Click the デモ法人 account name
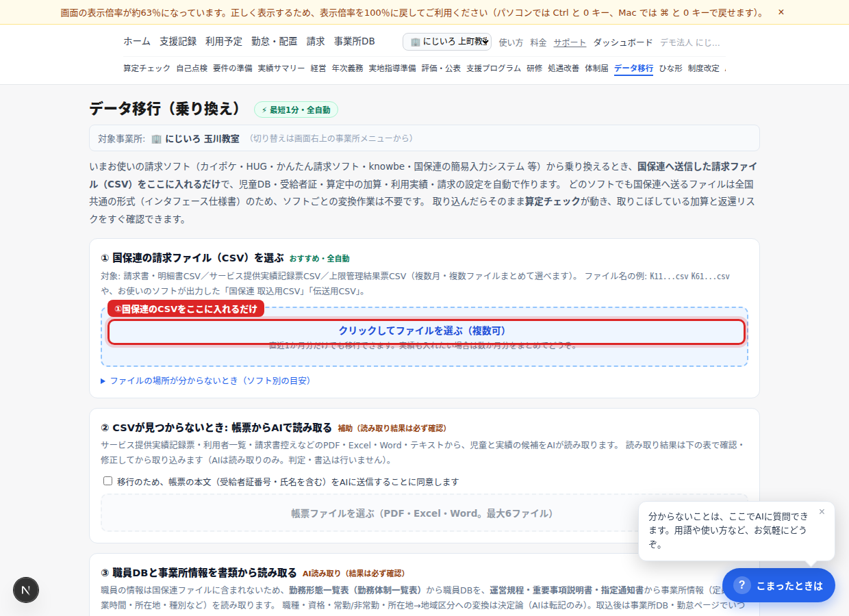This screenshot has height=616, width=849. [x=690, y=42]
